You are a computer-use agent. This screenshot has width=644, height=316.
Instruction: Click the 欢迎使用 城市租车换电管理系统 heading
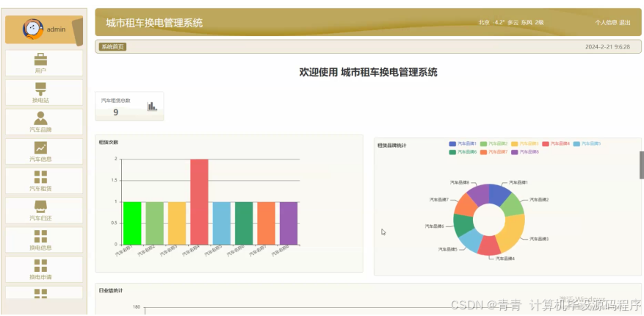tap(369, 73)
